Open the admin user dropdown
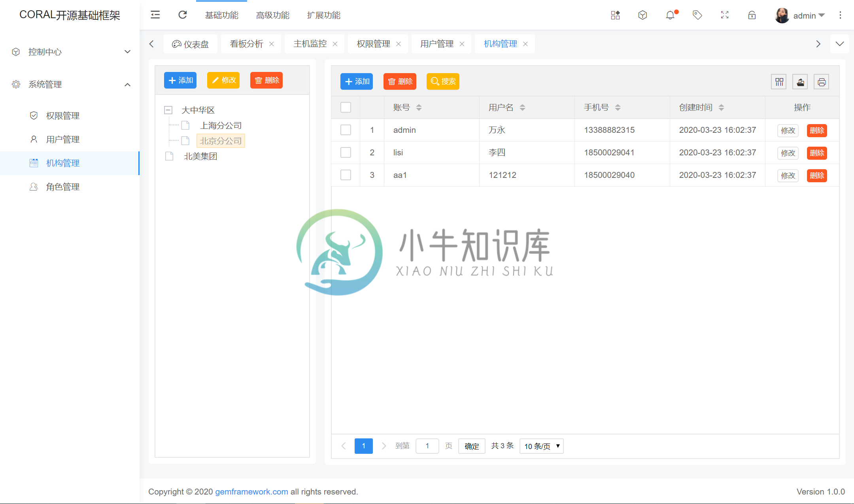Screen dimensions: 854x504 point(809,15)
